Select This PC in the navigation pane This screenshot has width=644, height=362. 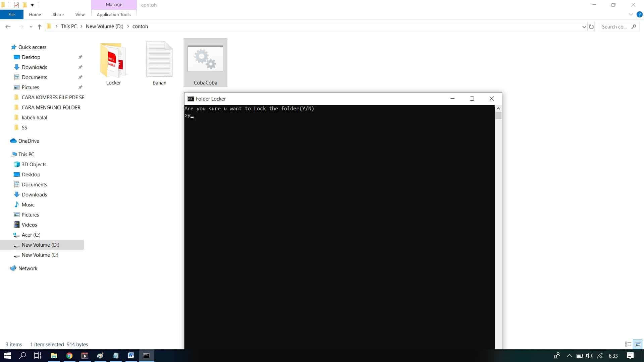26,155
